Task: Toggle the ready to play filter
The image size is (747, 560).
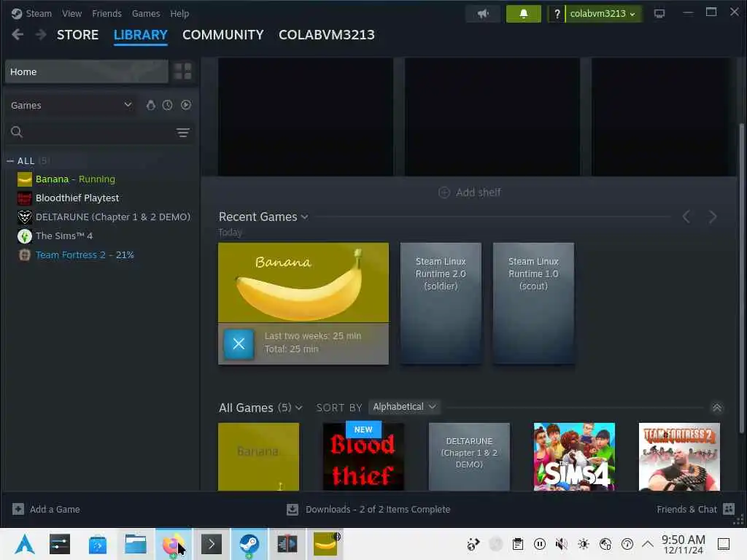Action: pyautogui.click(x=186, y=105)
